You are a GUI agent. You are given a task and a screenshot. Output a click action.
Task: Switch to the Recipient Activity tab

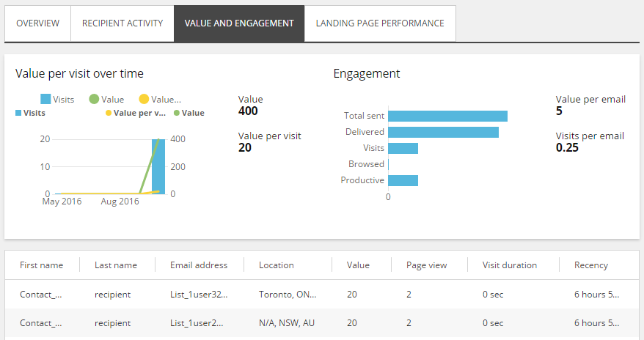tap(122, 23)
